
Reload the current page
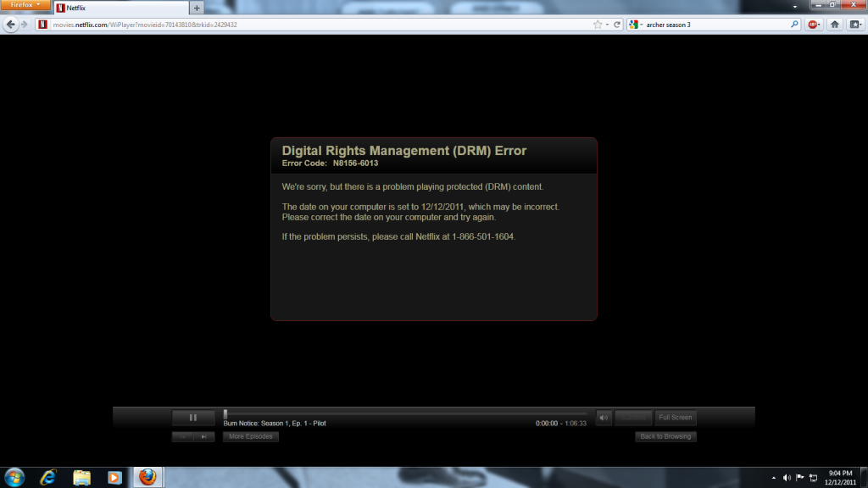click(x=617, y=25)
